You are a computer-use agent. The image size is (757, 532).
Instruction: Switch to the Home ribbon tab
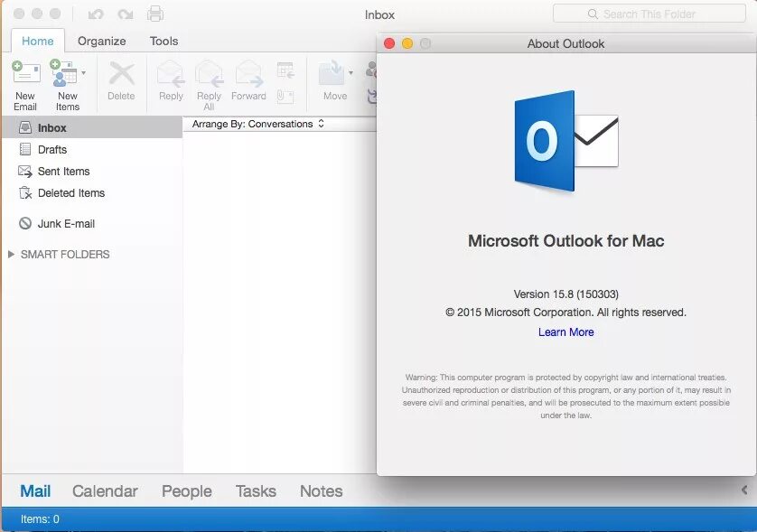tap(38, 41)
